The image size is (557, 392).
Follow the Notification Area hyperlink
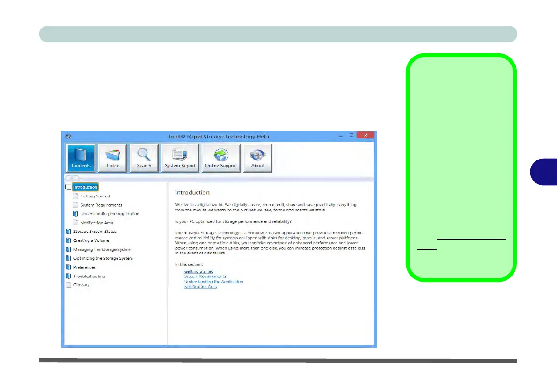200,287
